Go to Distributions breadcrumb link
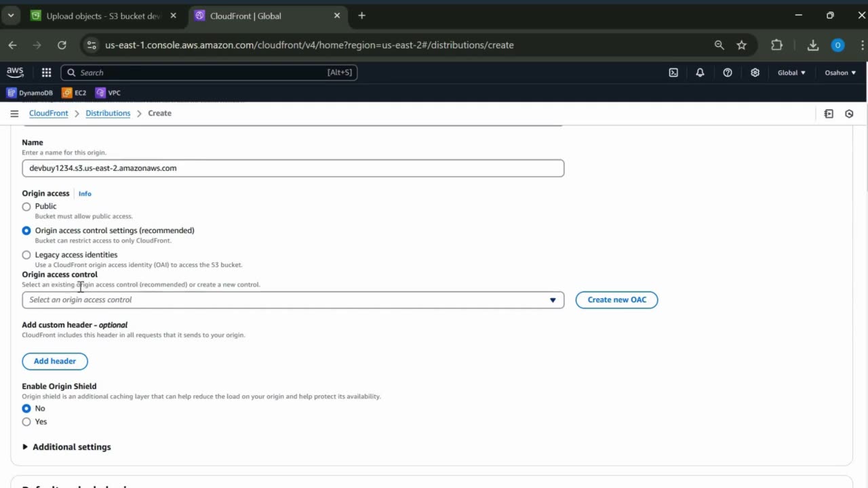 108,113
